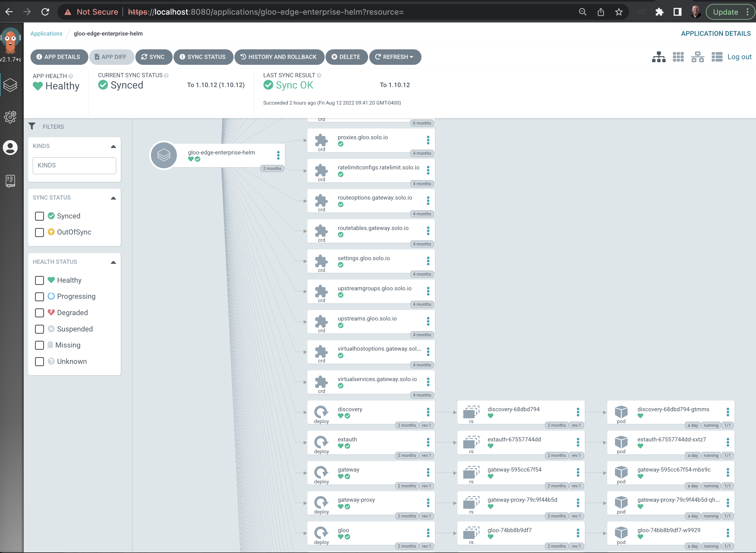Image resolution: width=756 pixels, height=553 pixels.
Task: Bookmark the page with the star icon
Action: tap(619, 12)
